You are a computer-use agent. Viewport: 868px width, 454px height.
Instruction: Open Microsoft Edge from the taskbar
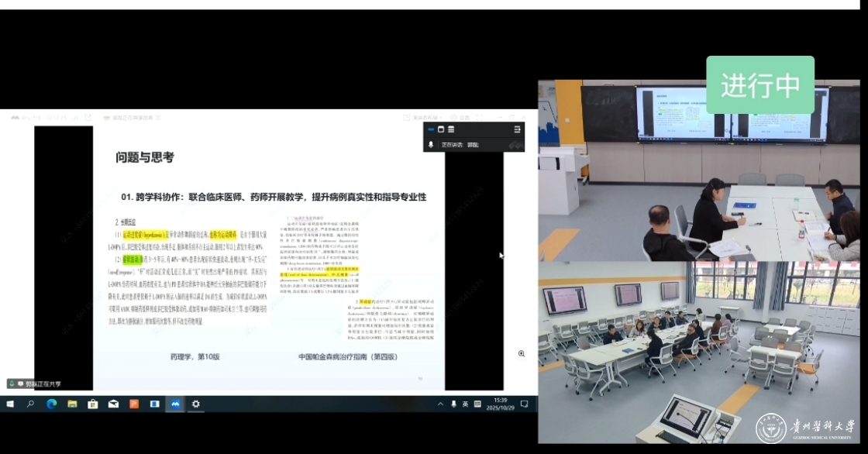pos(52,404)
